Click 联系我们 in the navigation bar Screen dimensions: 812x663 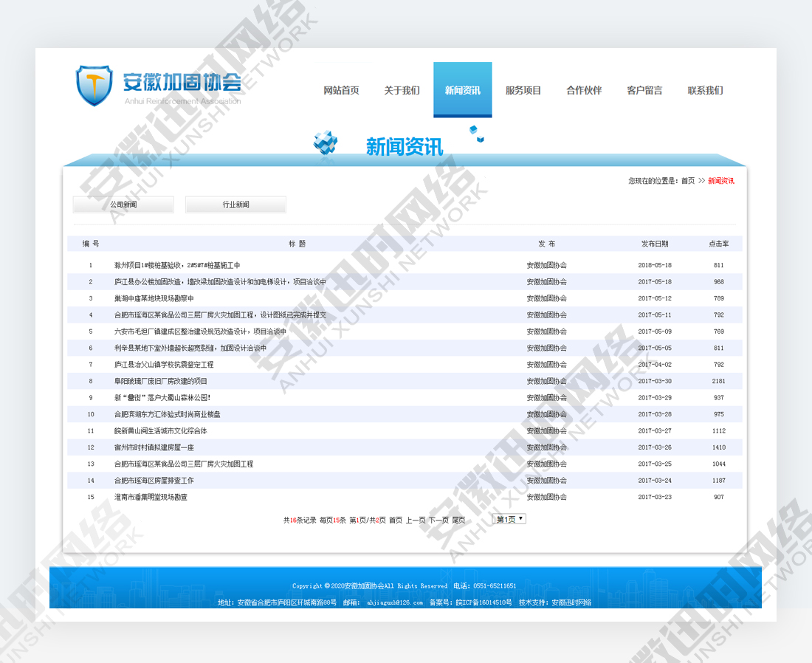705,91
